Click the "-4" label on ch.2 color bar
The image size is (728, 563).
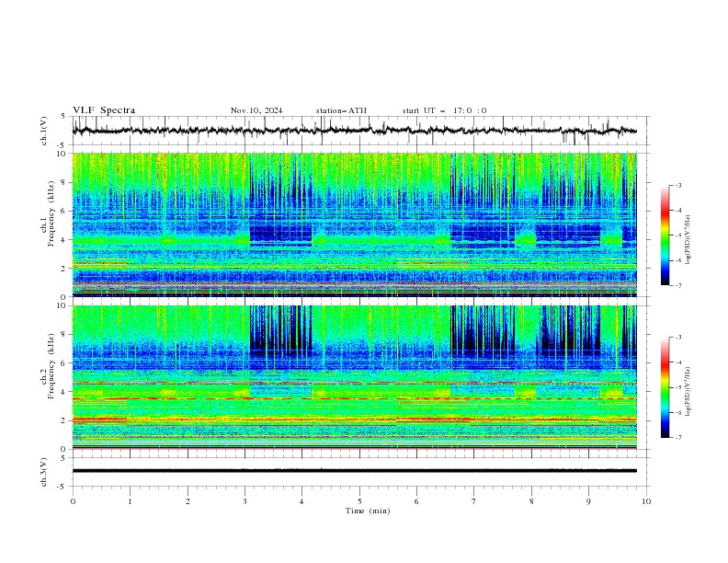pyautogui.click(x=678, y=362)
